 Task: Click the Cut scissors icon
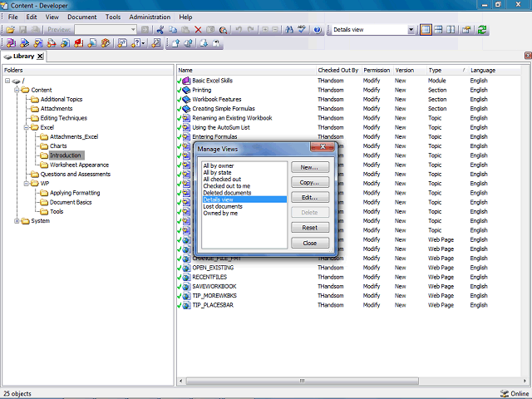[x=160, y=30]
